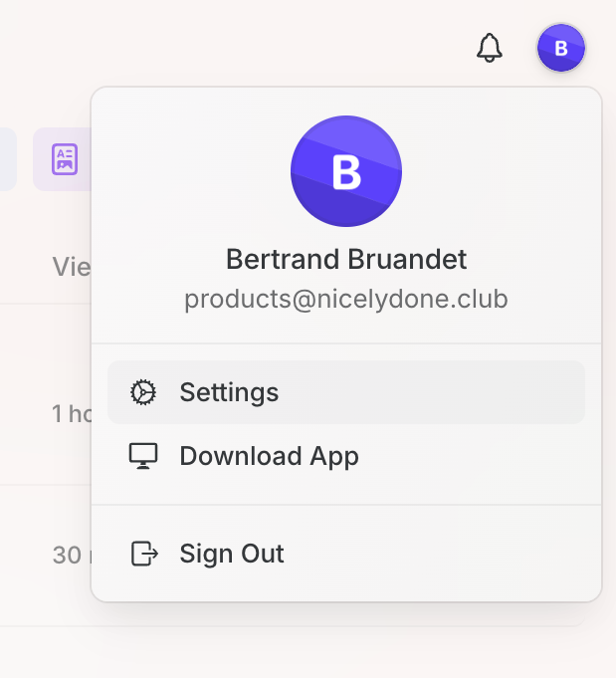Image resolution: width=616 pixels, height=678 pixels.
Task: Click the sign out arrow icon
Action: point(144,554)
